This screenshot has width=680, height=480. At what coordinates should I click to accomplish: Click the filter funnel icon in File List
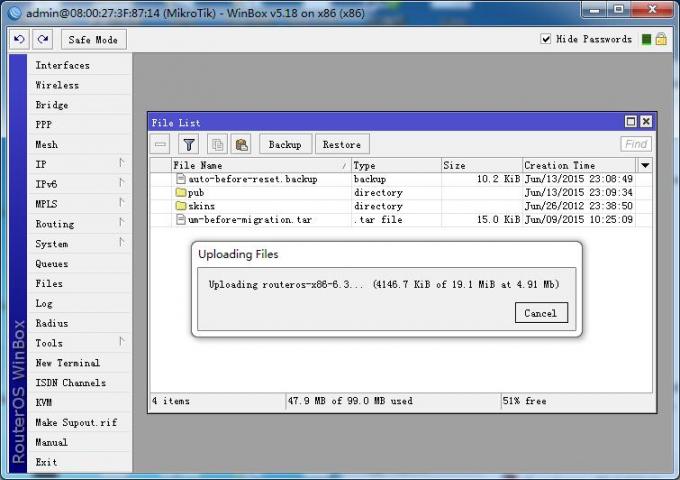[188, 144]
